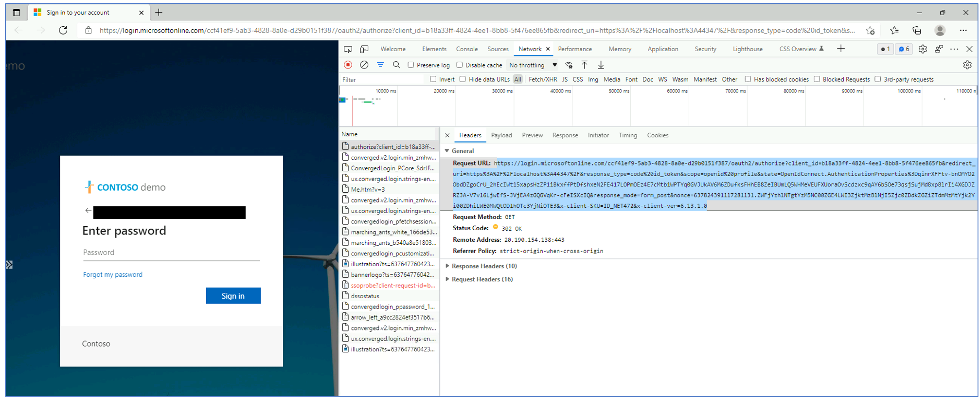
Task: Go back in browser history
Action: pos(18,30)
